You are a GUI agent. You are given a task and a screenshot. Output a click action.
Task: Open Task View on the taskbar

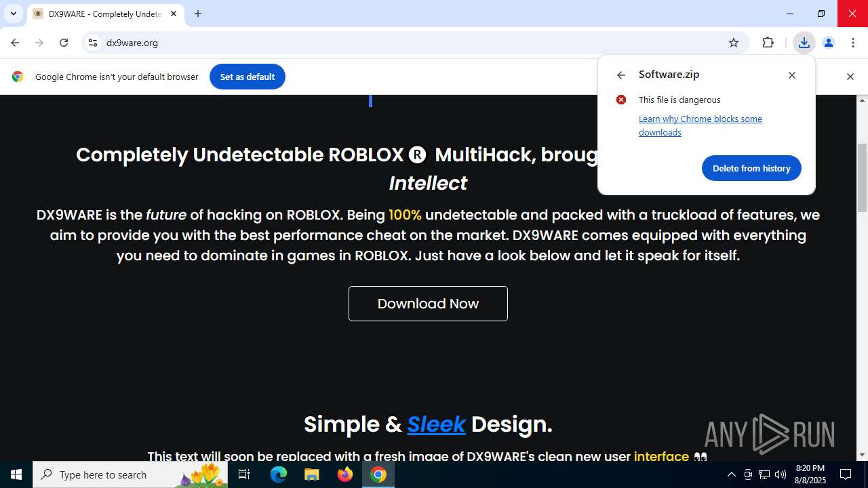pos(244,474)
